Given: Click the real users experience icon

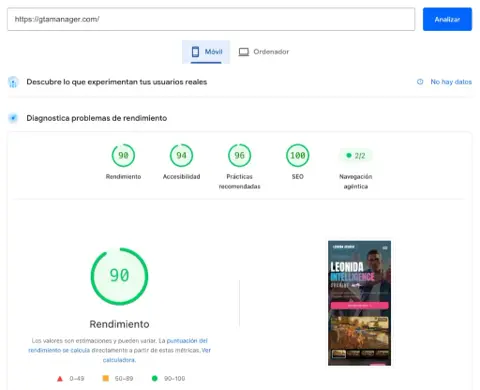Looking at the screenshot, I should [x=13, y=82].
